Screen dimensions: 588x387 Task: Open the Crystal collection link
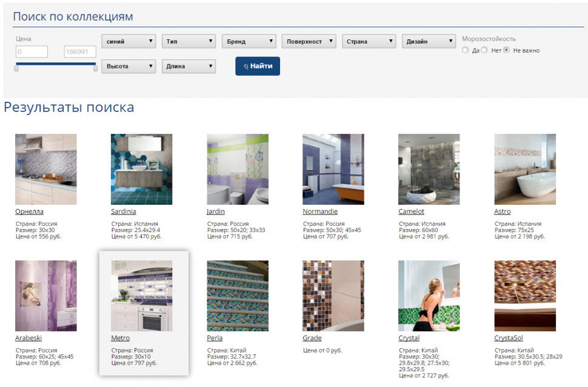[x=409, y=338]
